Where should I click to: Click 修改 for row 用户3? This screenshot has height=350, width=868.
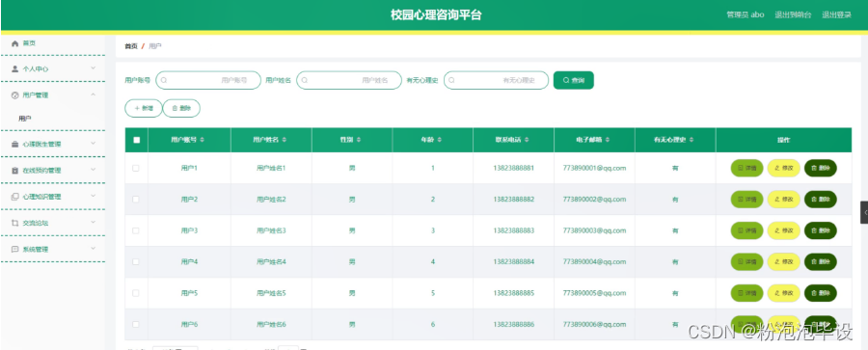pos(783,230)
